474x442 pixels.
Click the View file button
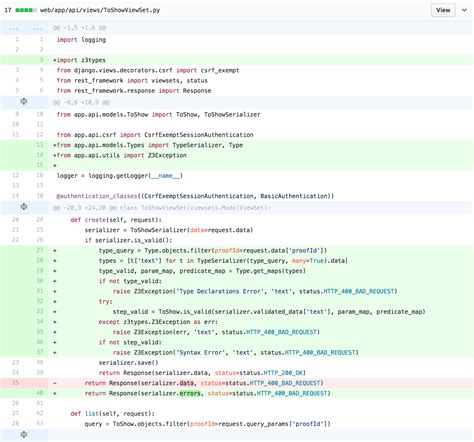pyautogui.click(x=443, y=10)
